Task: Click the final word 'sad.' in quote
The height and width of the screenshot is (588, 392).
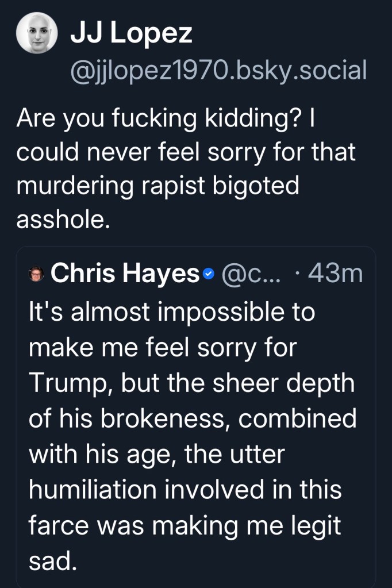Action: [52, 560]
